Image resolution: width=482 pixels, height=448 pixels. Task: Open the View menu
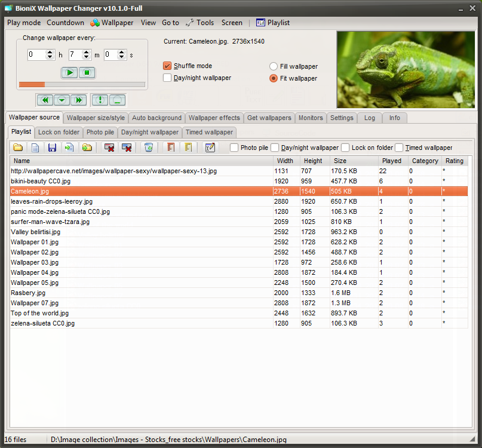[148, 23]
